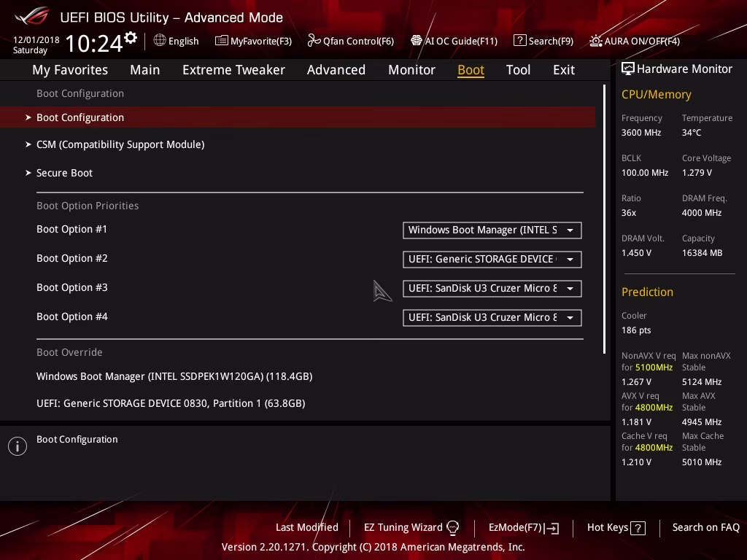The height and width of the screenshot is (560, 747).
Task: Click the 5124 MHz Max nonAVX value
Action: point(701,382)
